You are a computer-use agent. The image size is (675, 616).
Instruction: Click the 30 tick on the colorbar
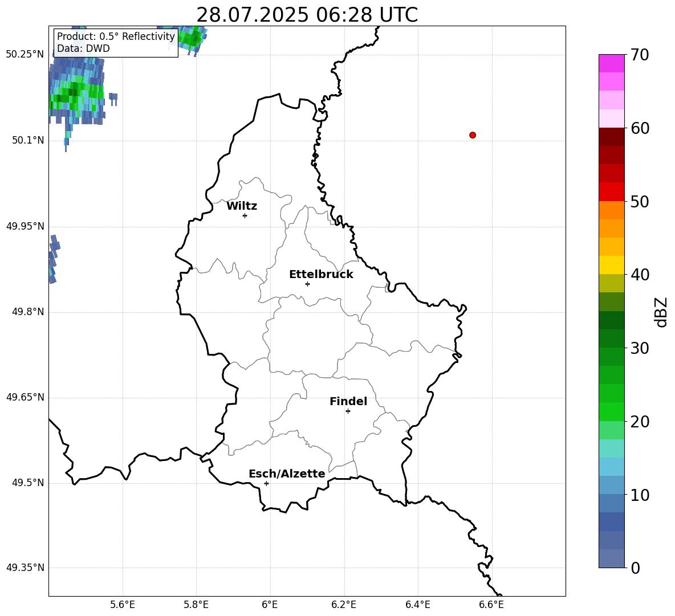click(x=639, y=348)
